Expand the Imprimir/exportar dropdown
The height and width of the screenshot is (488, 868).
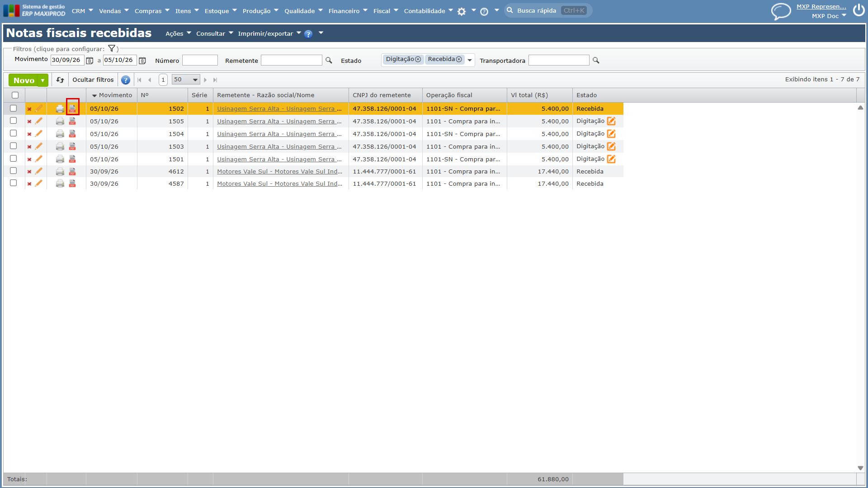click(x=269, y=33)
